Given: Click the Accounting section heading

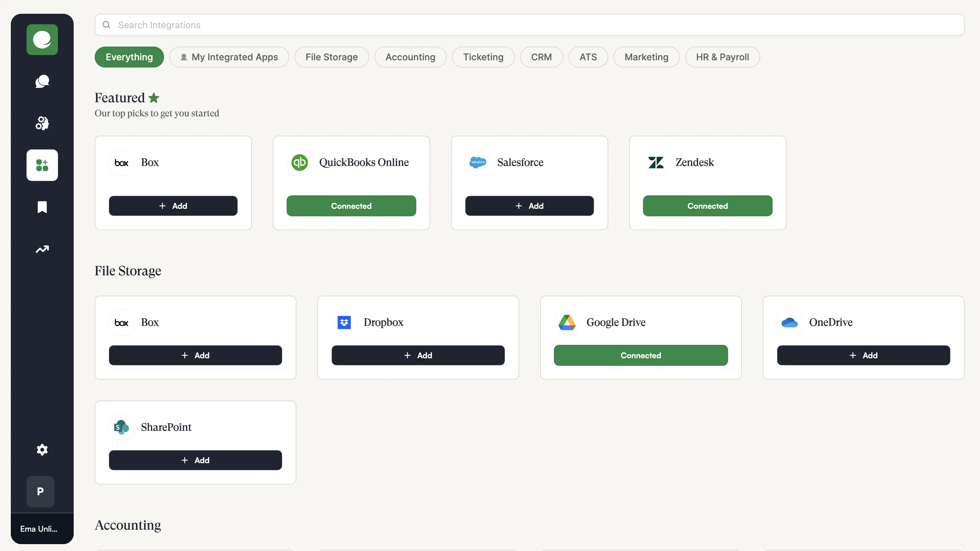Looking at the screenshot, I should pos(128,525).
